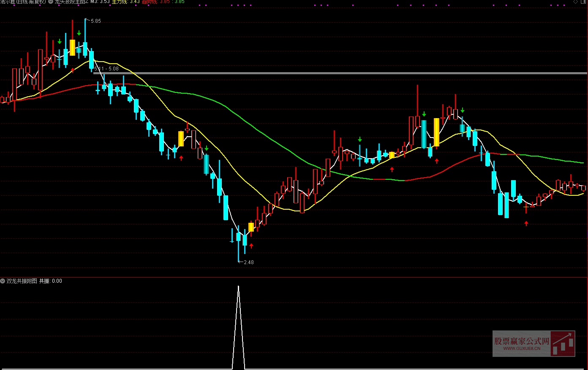Click the 2.48 low price label
This screenshot has height=370, width=588.
(249, 262)
